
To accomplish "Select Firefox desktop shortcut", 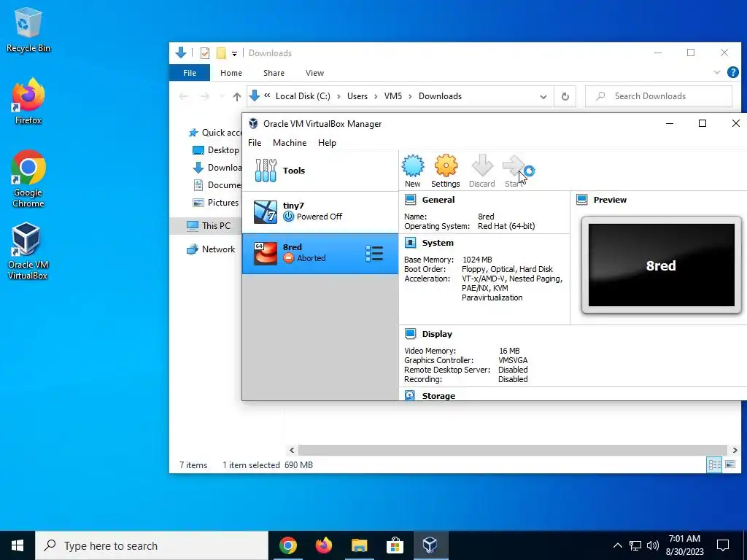I will point(28,101).
